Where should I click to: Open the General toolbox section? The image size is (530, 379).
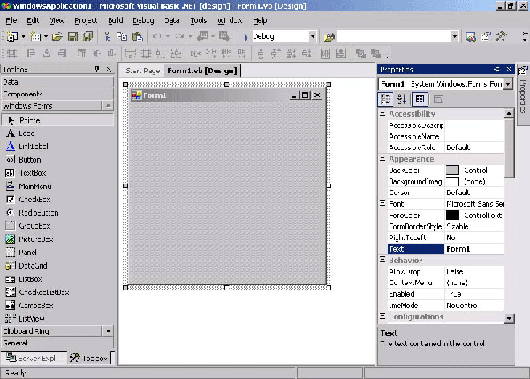coord(57,342)
